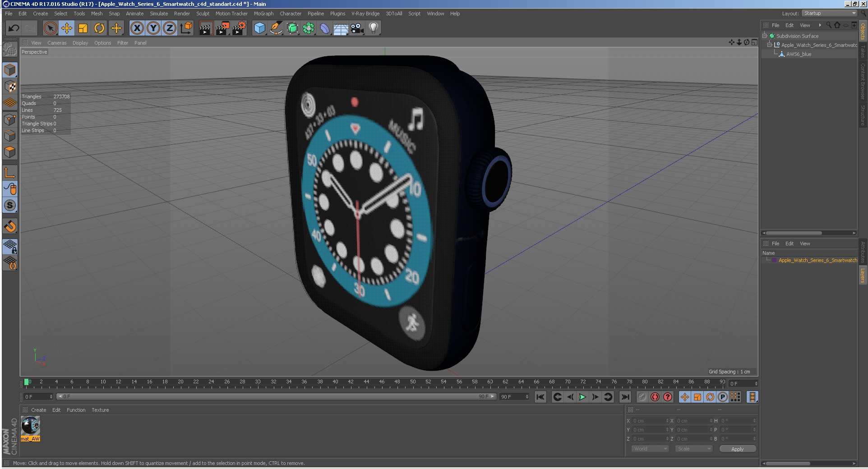The height and width of the screenshot is (469, 868).
Task: Add a Floor environment object
Action: pos(341,28)
